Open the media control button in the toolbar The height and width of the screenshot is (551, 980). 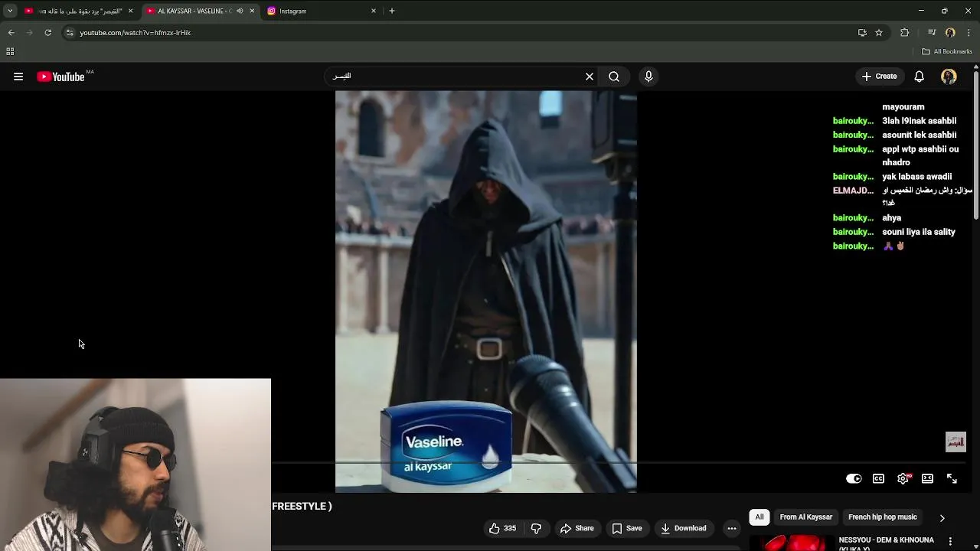tap(932, 32)
